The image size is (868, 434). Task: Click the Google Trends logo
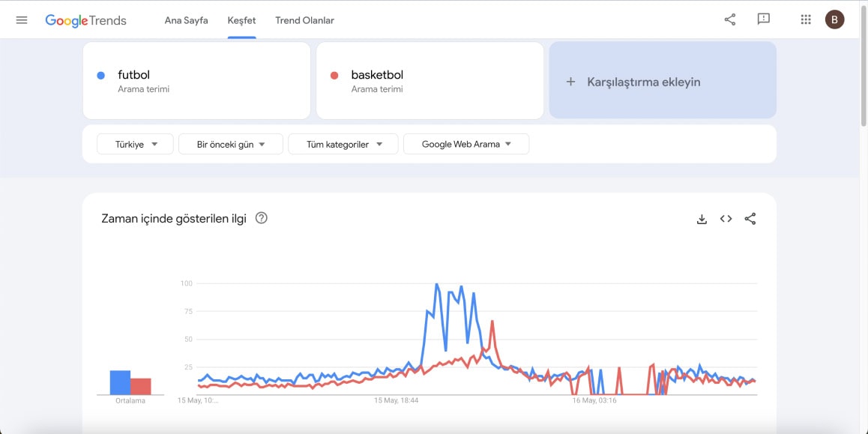point(85,20)
